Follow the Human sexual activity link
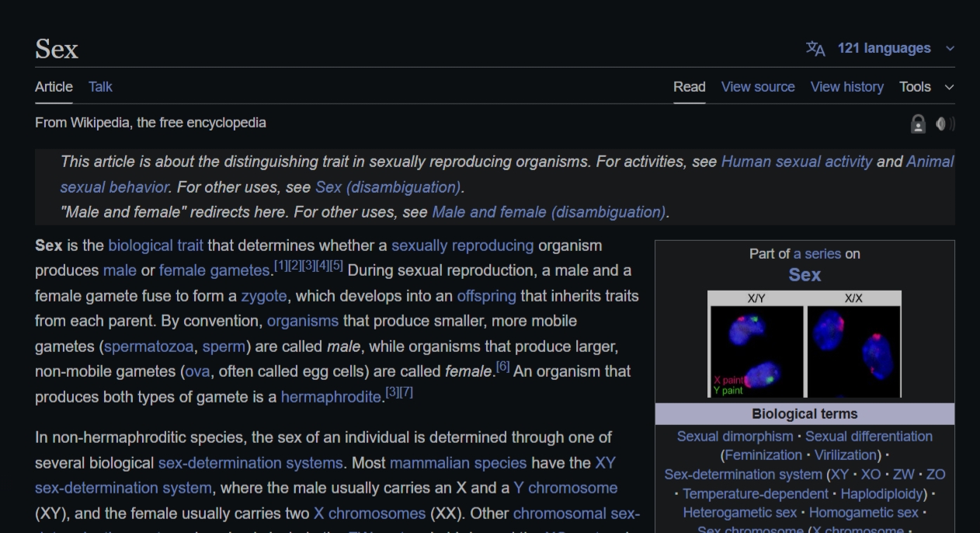 click(796, 162)
